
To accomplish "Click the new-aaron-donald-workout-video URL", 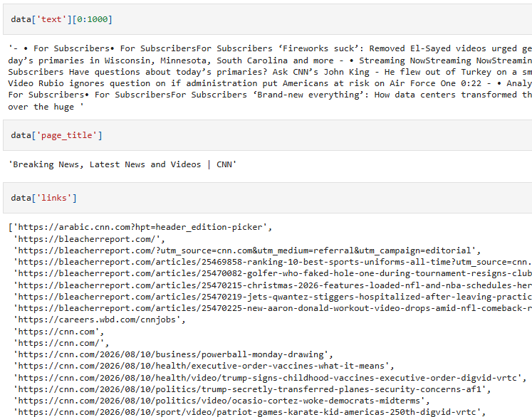I will [x=273, y=308].
